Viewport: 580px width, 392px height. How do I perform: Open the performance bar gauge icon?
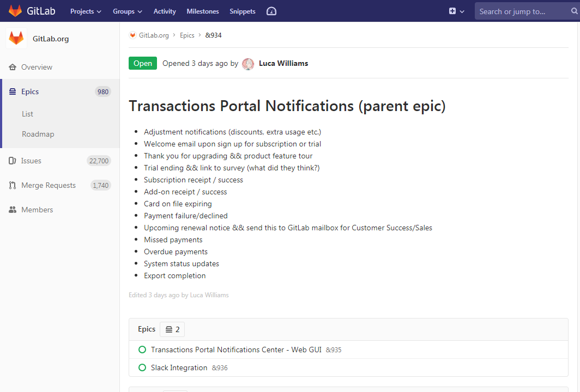pyautogui.click(x=271, y=11)
